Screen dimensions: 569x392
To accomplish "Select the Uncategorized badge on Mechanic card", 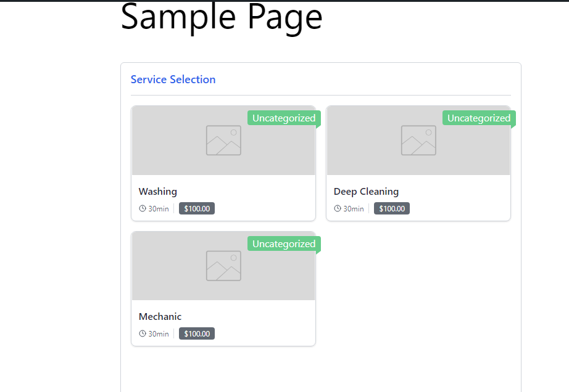I will click(x=284, y=244).
